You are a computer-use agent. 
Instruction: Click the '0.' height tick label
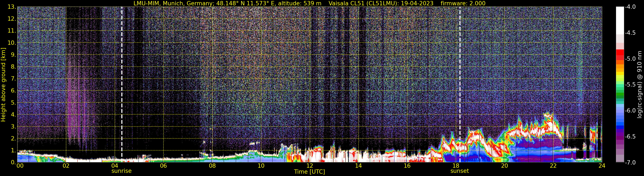13,162
